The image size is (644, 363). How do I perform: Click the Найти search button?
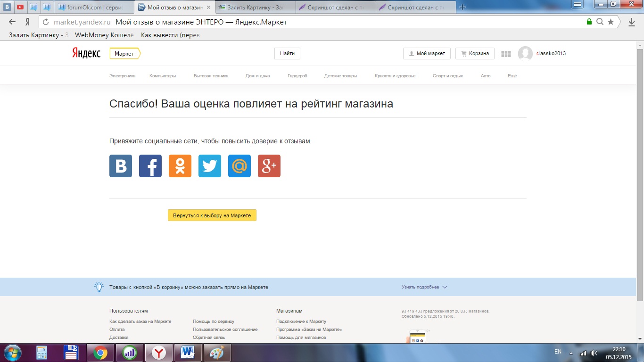pos(287,54)
